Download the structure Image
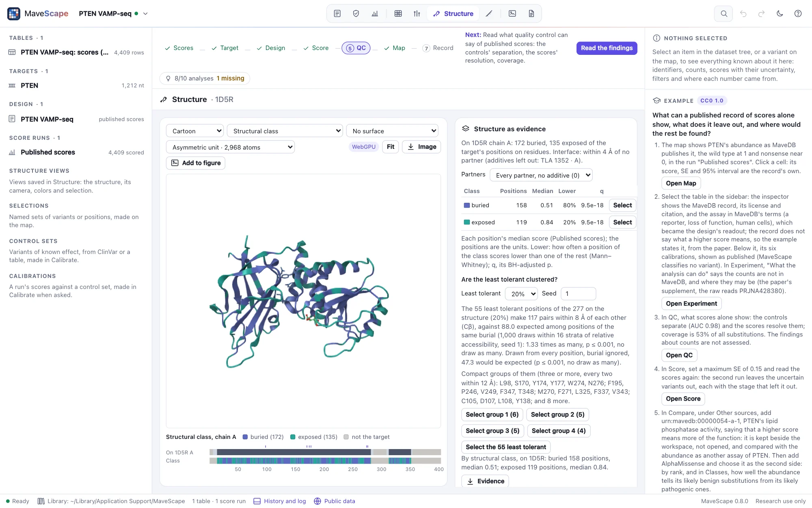This screenshot has width=812, height=508. click(421, 147)
